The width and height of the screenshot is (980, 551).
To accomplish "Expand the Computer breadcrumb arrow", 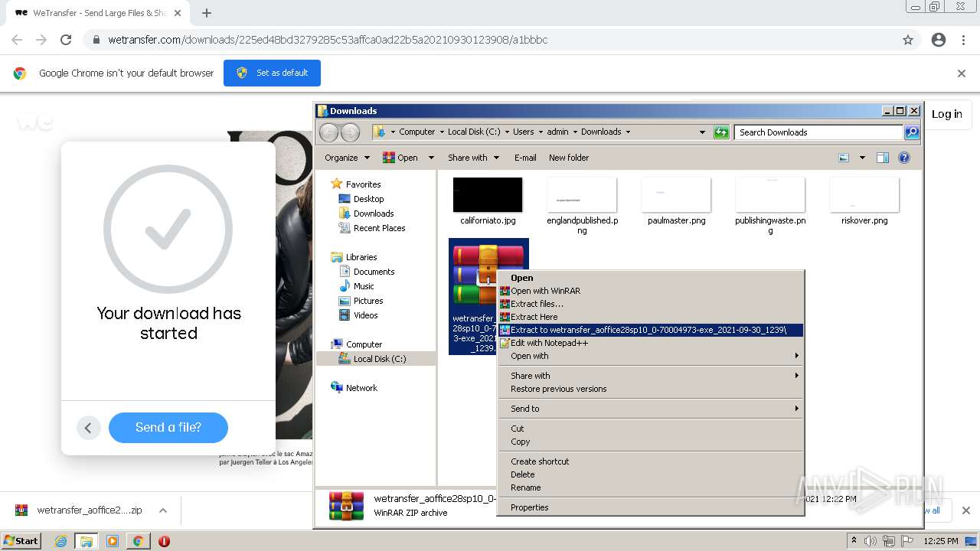I will (x=442, y=132).
